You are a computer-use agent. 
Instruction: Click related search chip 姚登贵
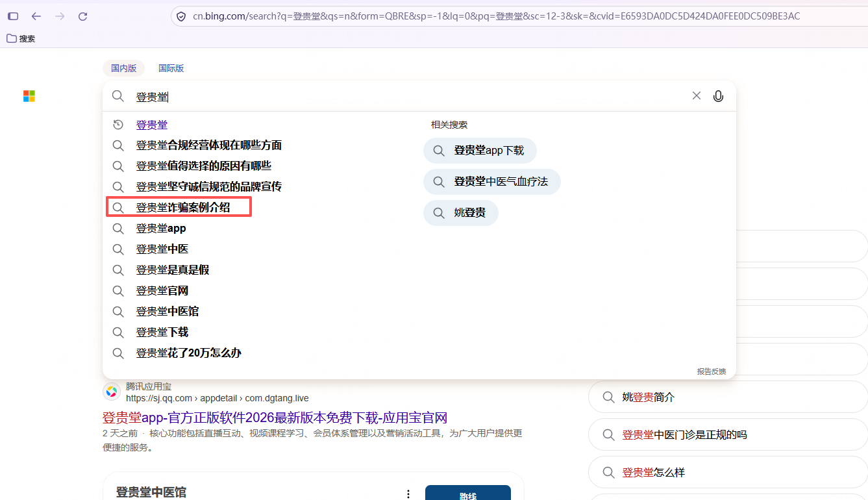(461, 213)
